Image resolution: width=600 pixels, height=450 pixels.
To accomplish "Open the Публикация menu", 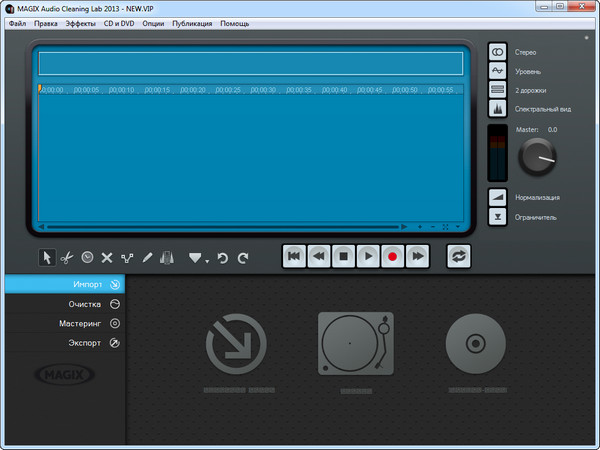I will pyautogui.click(x=192, y=23).
